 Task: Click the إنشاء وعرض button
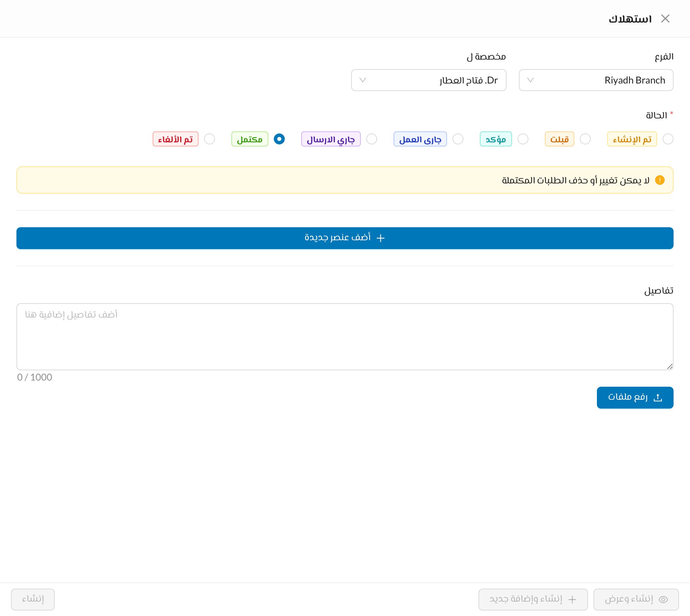636,599
